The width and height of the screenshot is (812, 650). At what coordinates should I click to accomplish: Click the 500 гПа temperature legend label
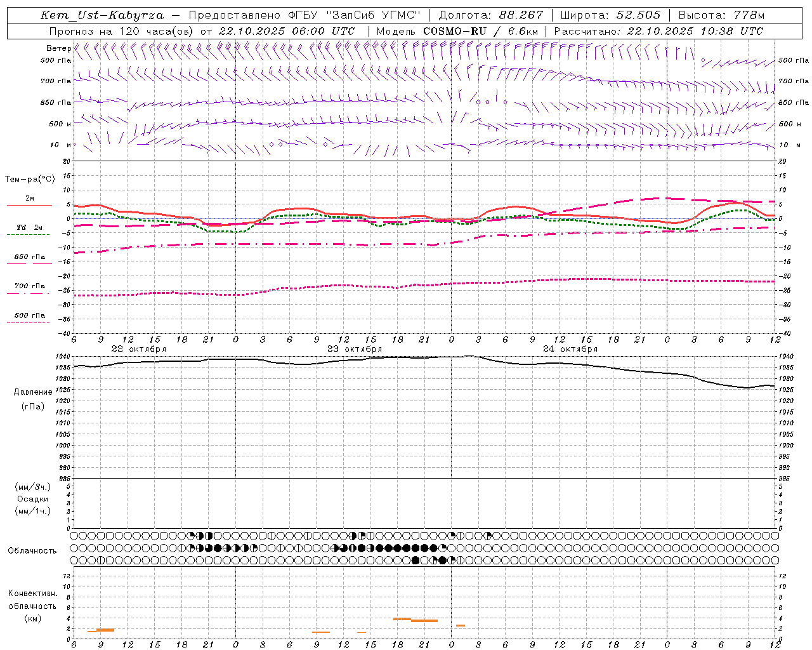click(x=30, y=315)
